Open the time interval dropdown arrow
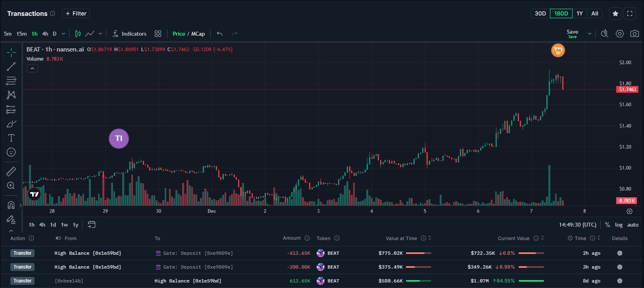The height and width of the screenshot is (288, 644). point(63,34)
